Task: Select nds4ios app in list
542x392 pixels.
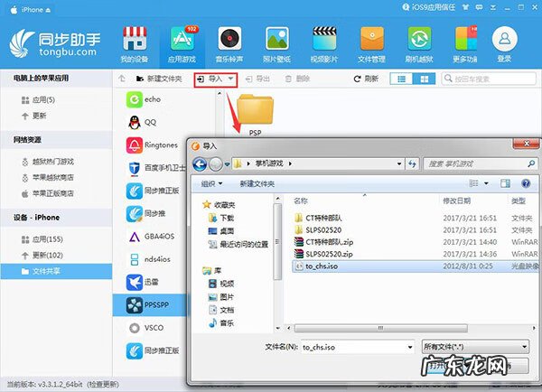Action: [150, 259]
